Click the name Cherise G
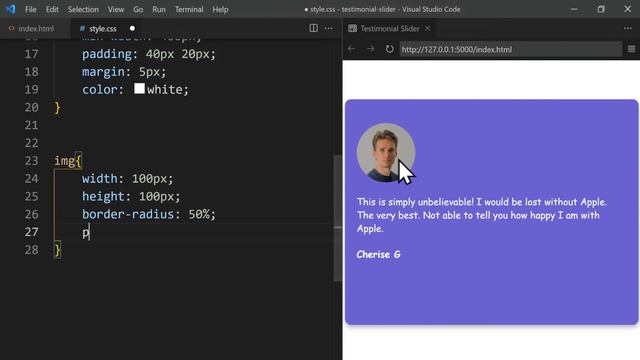Image resolution: width=640 pixels, height=360 pixels. [x=378, y=254]
